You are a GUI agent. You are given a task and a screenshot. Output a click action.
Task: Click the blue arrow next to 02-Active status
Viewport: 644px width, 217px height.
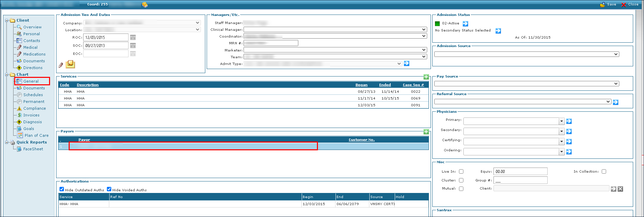[x=465, y=23]
